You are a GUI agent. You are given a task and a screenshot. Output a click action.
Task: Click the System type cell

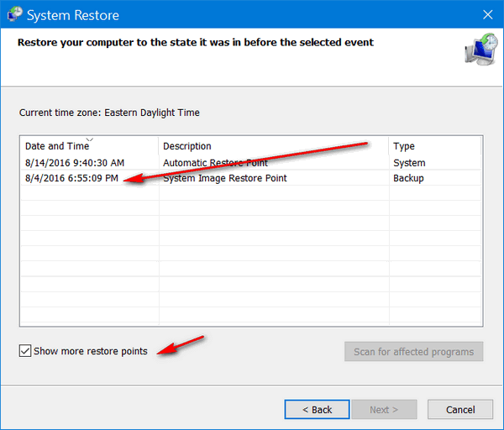(409, 163)
